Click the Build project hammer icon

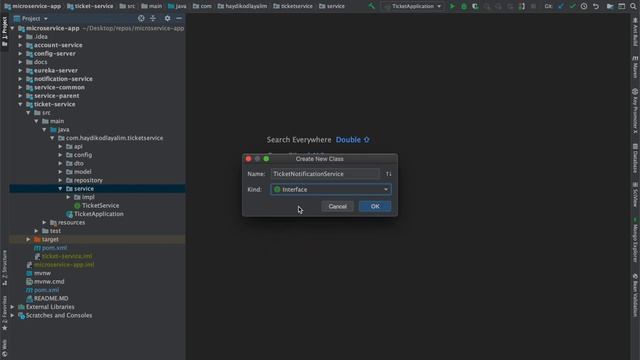[371, 6]
